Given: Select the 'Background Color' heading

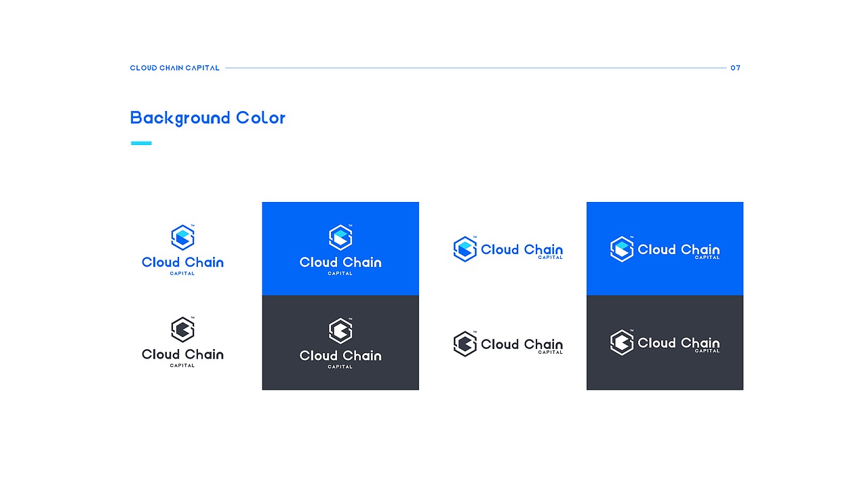Looking at the screenshot, I should [x=208, y=118].
